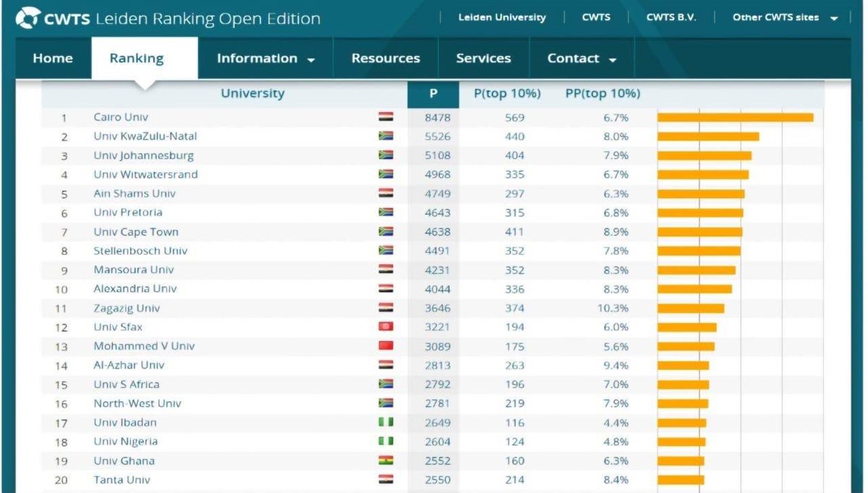Click South Africa flag beside Univ KwaZulu-Natal
Image resolution: width=868 pixels, height=493 pixels.
(386, 136)
